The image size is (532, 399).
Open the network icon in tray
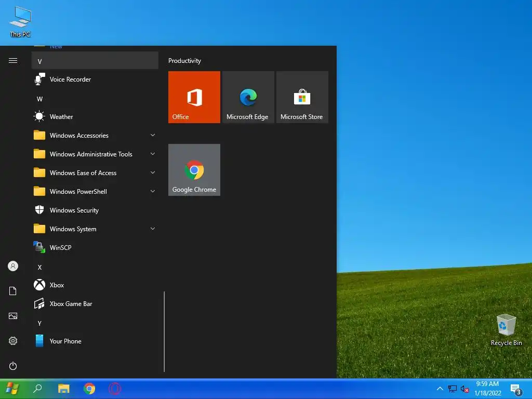click(453, 389)
